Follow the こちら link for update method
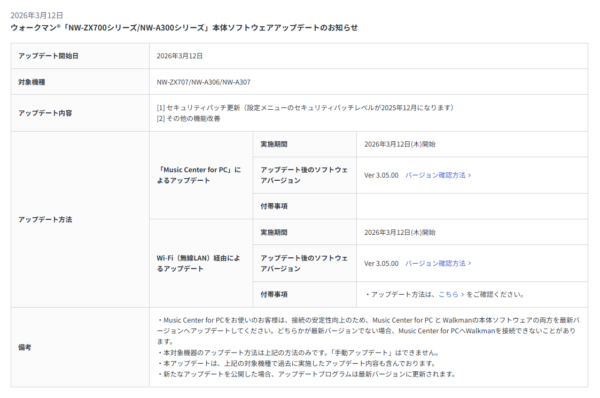Screen dimensions: 600x398 click(451, 294)
